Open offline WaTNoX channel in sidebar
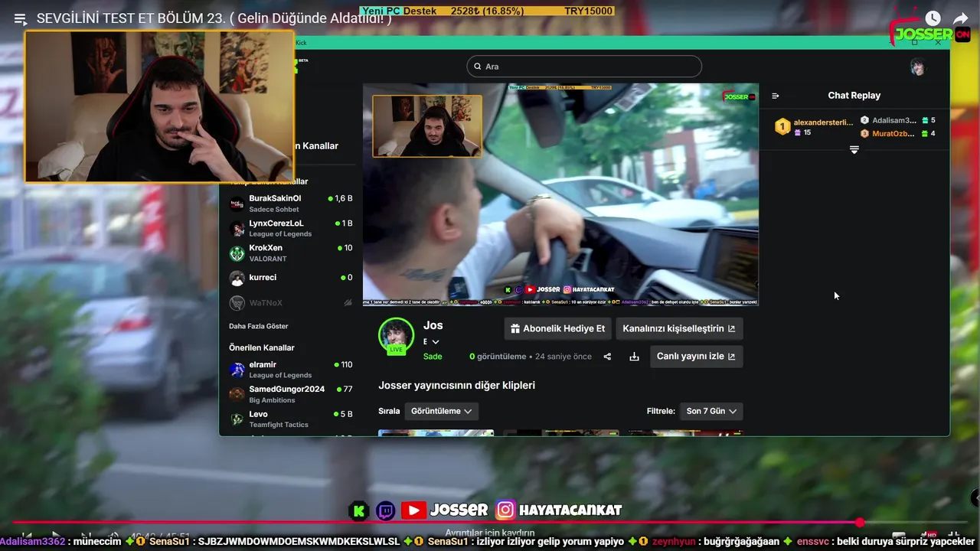The width and height of the screenshot is (980, 551). tap(291, 303)
